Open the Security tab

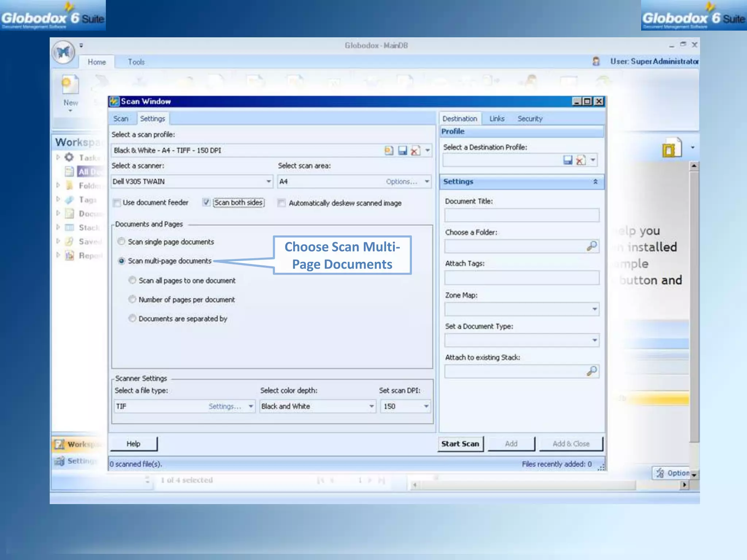[530, 118]
